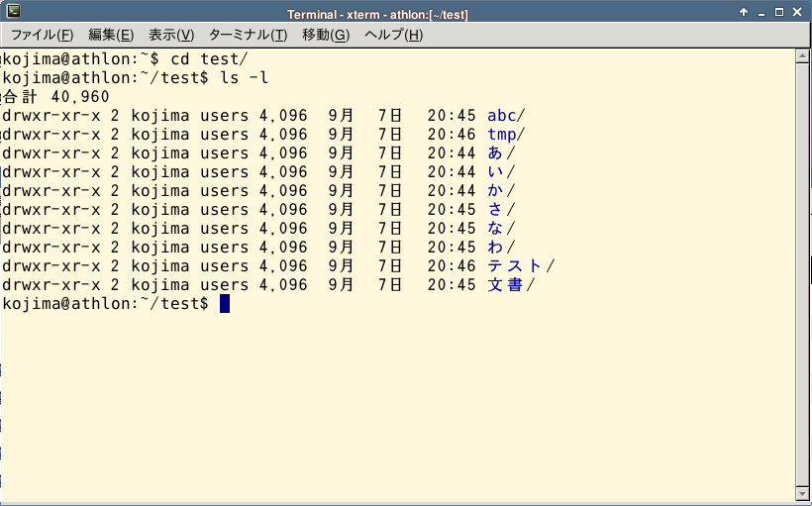Viewport: 812px width, 506px height.
Task: Click the permissions drwxr-xr-x on the 文書/ row
Action: point(51,285)
